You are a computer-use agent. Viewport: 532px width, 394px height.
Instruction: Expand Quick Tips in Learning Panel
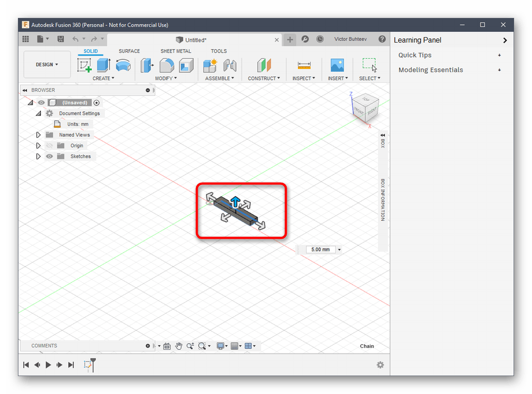tap(499, 55)
